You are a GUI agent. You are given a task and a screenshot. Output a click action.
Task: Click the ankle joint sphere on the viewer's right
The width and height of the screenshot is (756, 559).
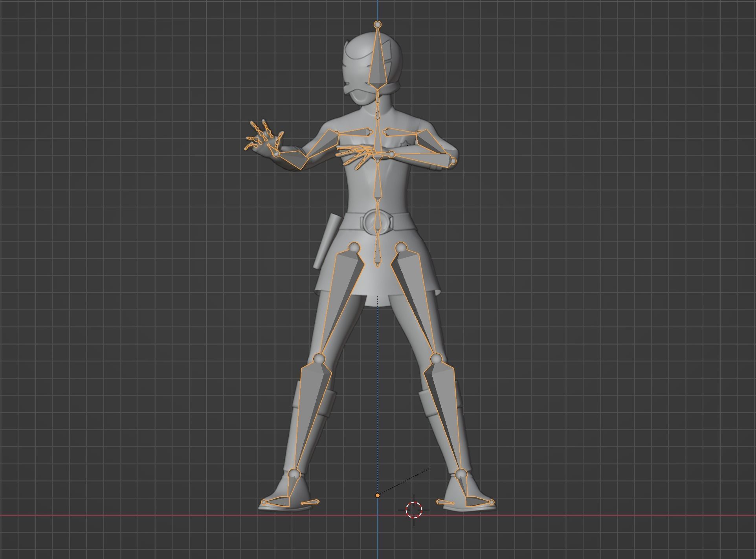[461, 474]
